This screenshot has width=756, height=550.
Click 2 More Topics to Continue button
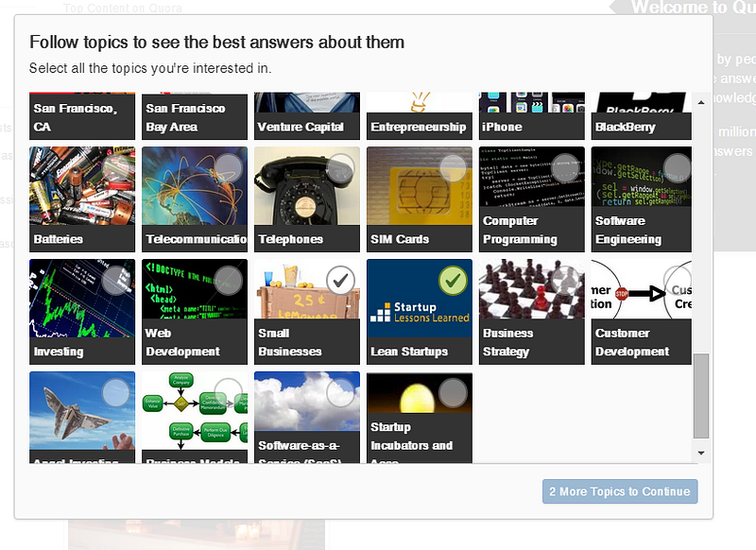coord(620,491)
